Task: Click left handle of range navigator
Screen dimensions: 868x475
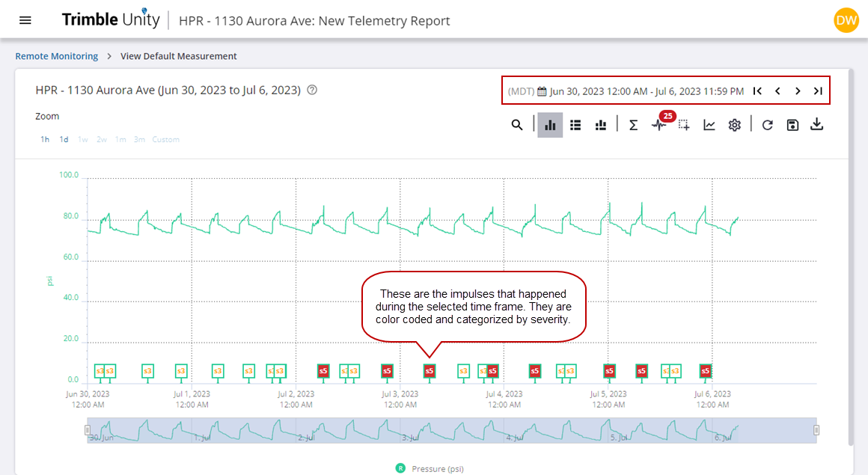Action: pos(88,430)
